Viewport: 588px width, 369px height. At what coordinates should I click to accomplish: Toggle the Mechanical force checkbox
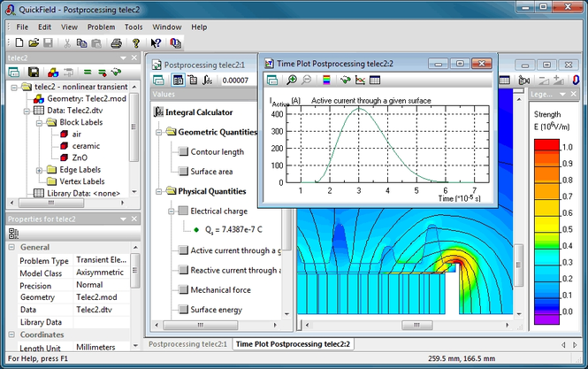coord(183,290)
